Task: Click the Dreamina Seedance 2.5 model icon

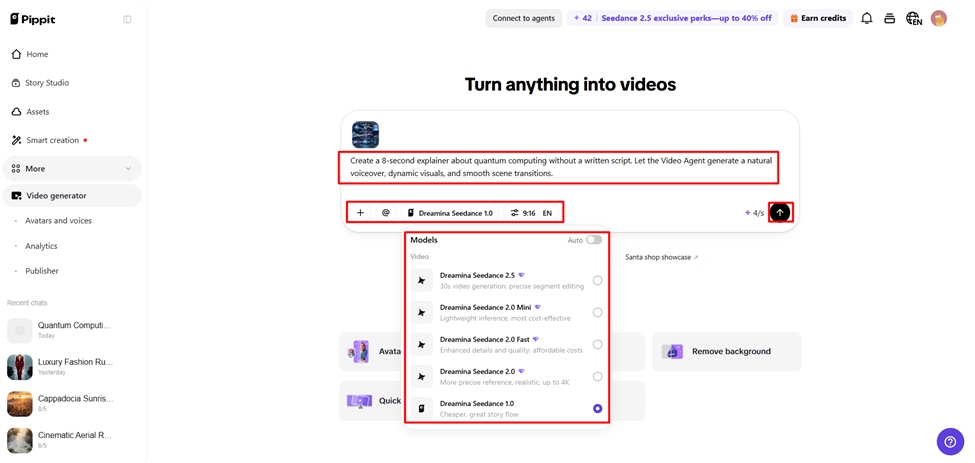Action: [x=422, y=280]
